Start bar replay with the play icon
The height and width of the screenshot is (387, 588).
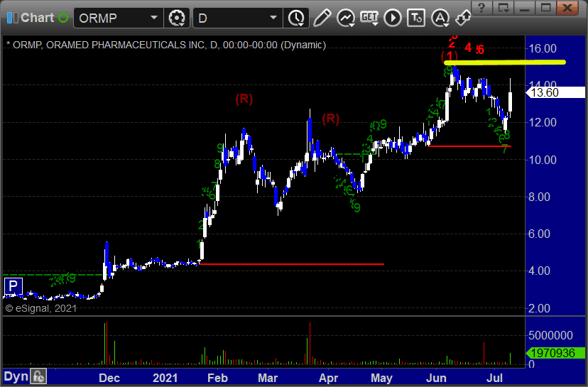pyautogui.click(x=393, y=18)
